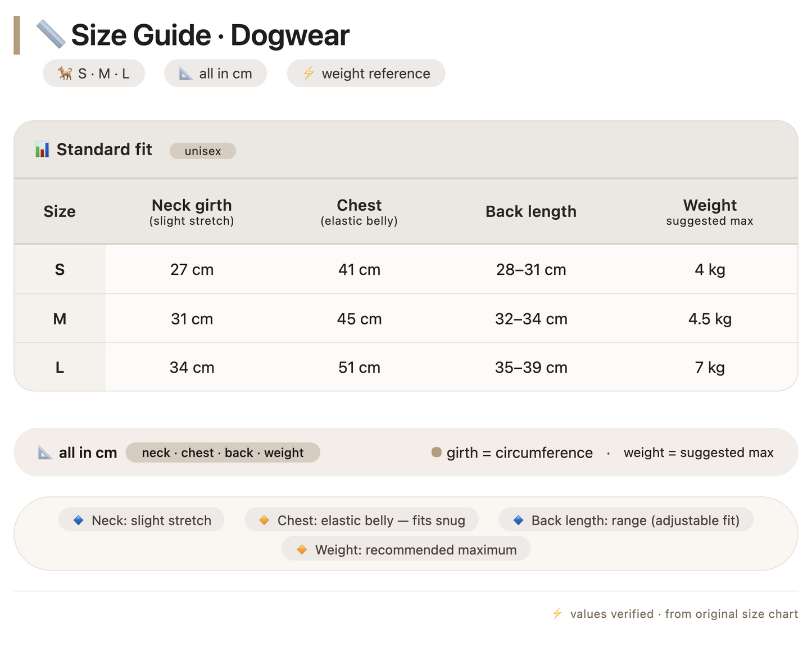812x647 pixels.
Task: Click the orange diamond by Weight: recommended maximum
Action: point(302,550)
